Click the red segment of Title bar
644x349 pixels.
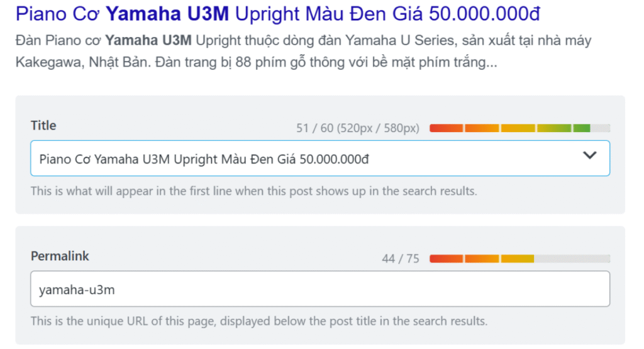pos(446,128)
